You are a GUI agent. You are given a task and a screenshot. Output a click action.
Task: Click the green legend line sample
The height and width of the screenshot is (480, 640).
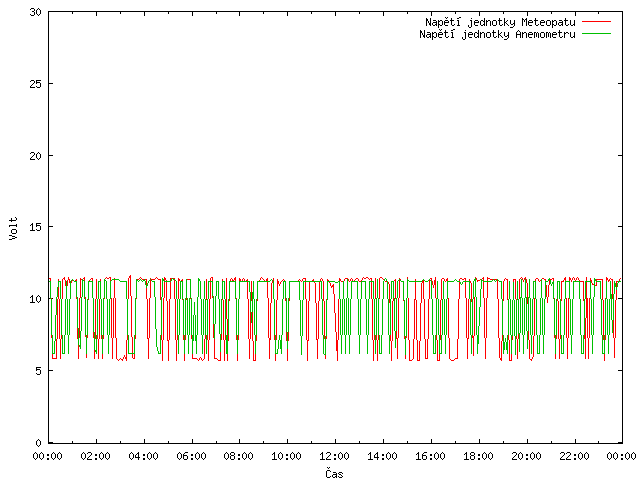(x=596, y=33)
